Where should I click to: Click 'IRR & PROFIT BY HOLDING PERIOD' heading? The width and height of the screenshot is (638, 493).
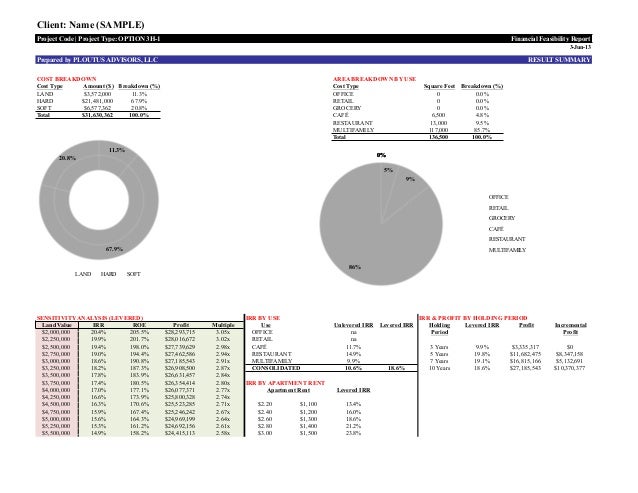click(x=473, y=318)
